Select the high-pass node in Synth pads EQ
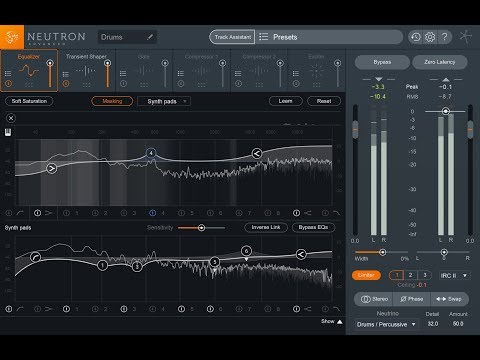This screenshot has height=360, width=480. click(x=35, y=257)
